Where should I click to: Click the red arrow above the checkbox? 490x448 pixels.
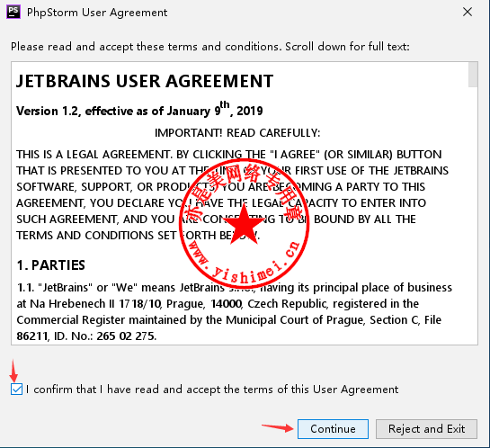(x=13, y=371)
